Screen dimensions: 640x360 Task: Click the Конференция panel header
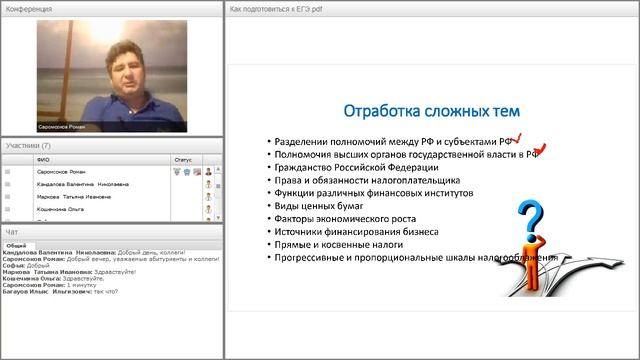[x=112, y=9]
